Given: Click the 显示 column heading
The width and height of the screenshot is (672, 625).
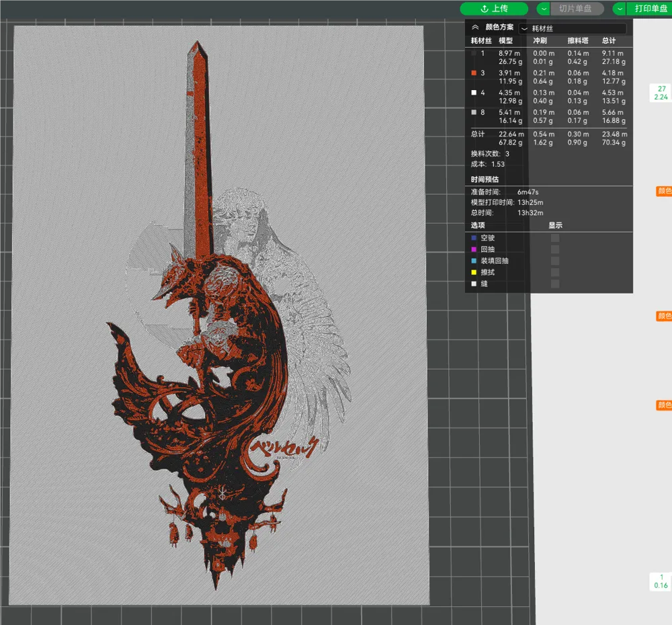Looking at the screenshot, I should pos(556,226).
